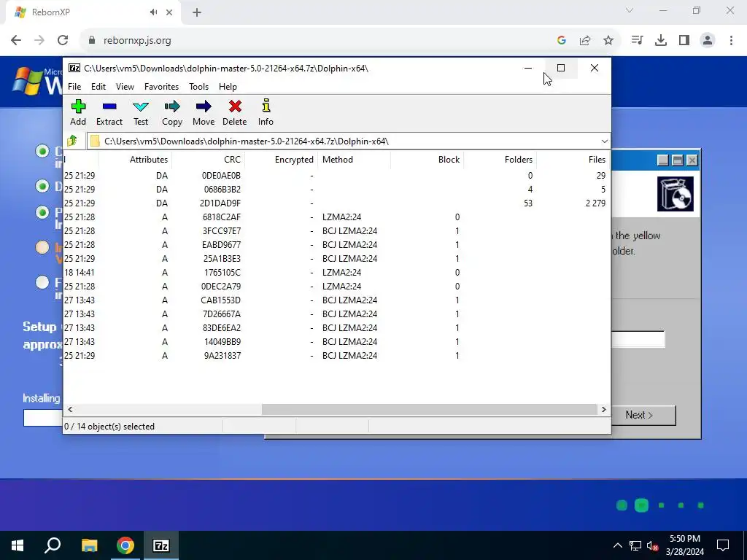Select row with CRC 6818C2AF
This screenshot has height=560, width=747.
[x=336, y=217]
